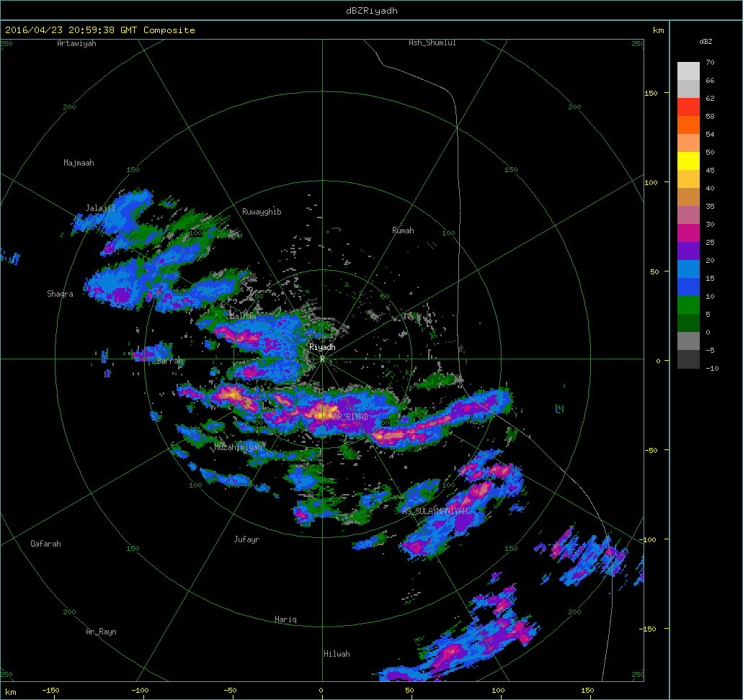
Task: Click the km unit label at top right
Action: (658, 30)
